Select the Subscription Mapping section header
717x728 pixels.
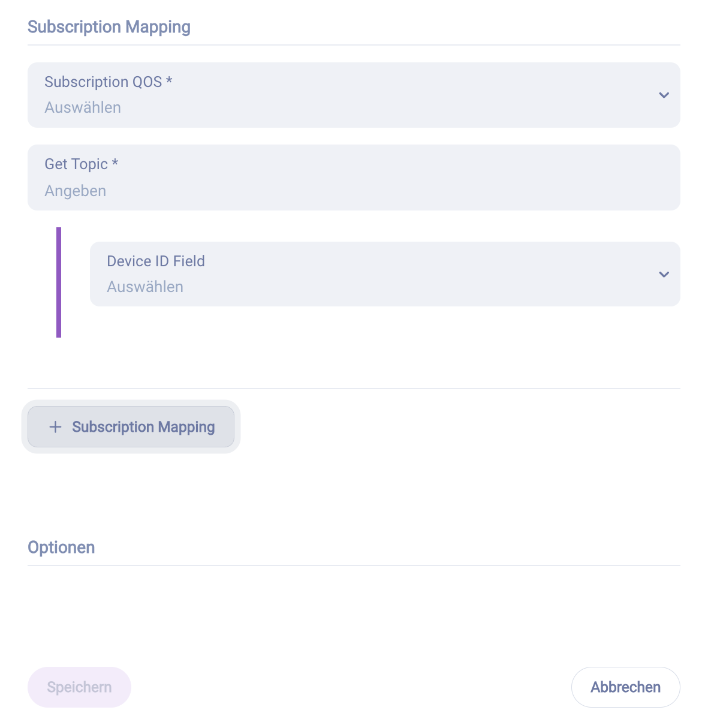point(109,26)
